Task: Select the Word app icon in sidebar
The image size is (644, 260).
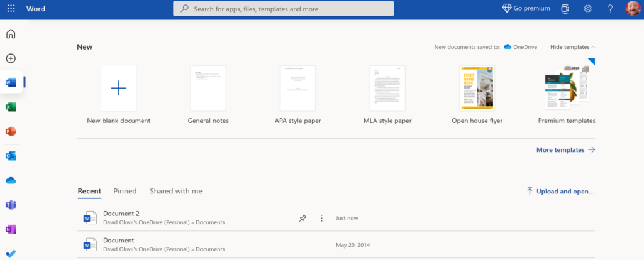Action: (11, 82)
